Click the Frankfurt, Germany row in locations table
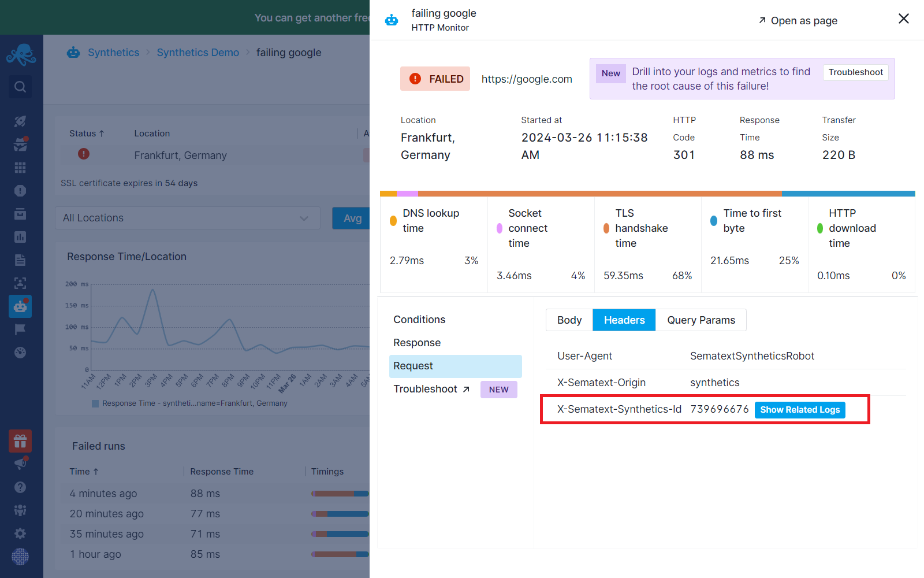This screenshot has height=578, width=924. point(215,155)
